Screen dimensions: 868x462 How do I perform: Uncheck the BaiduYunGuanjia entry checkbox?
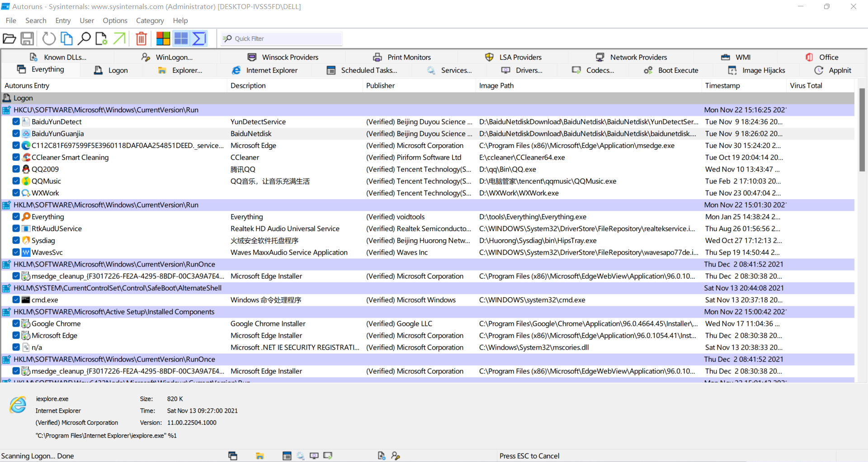(x=16, y=133)
